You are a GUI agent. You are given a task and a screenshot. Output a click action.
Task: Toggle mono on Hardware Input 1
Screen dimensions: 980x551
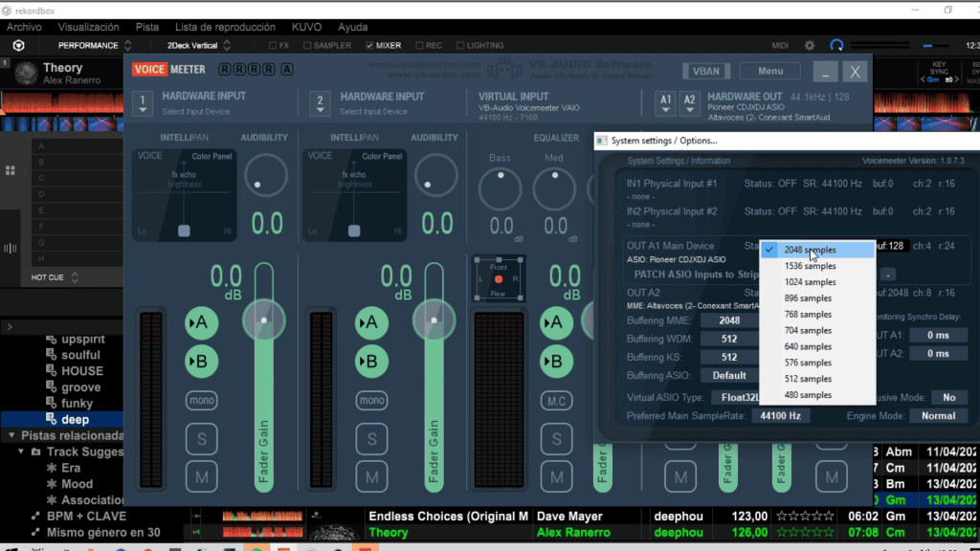(201, 401)
